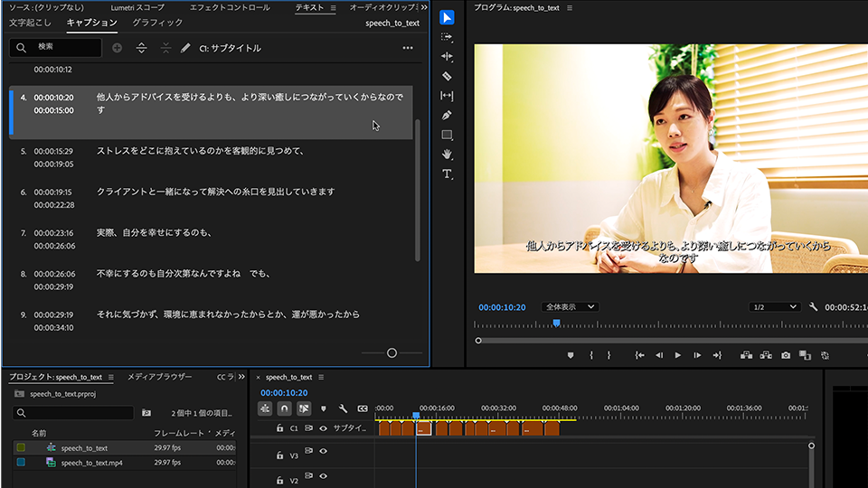Open プログラム monitor panel menu

pyautogui.click(x=570, y=8)
